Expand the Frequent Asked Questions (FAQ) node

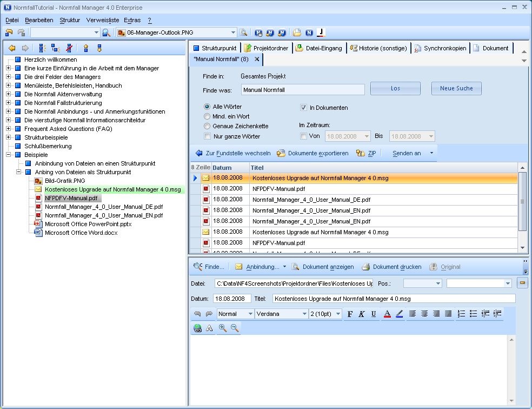click(x=9, y=129)
